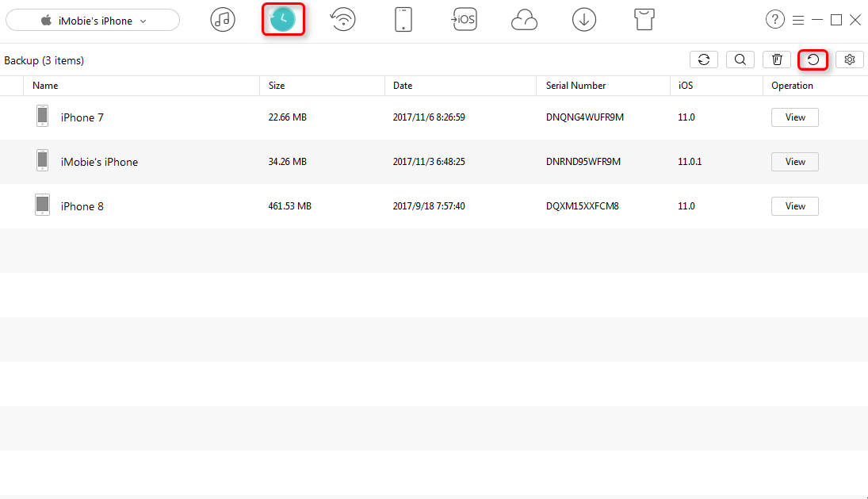
Task: Open the audio/music manager icon
Action: (223, 20)
